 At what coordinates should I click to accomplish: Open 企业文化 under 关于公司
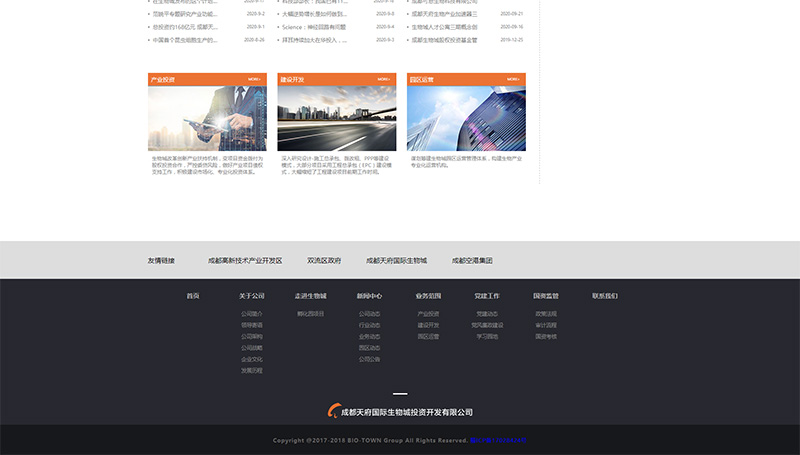pos(252,359)
